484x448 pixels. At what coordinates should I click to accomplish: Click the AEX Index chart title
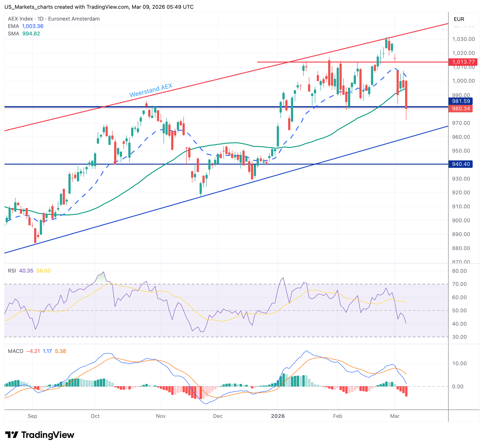point(20,19)
